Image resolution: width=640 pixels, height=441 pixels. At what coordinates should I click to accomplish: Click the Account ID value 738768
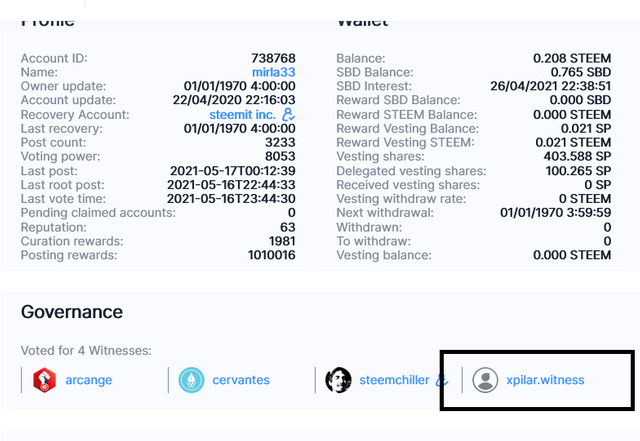(273, 58)
